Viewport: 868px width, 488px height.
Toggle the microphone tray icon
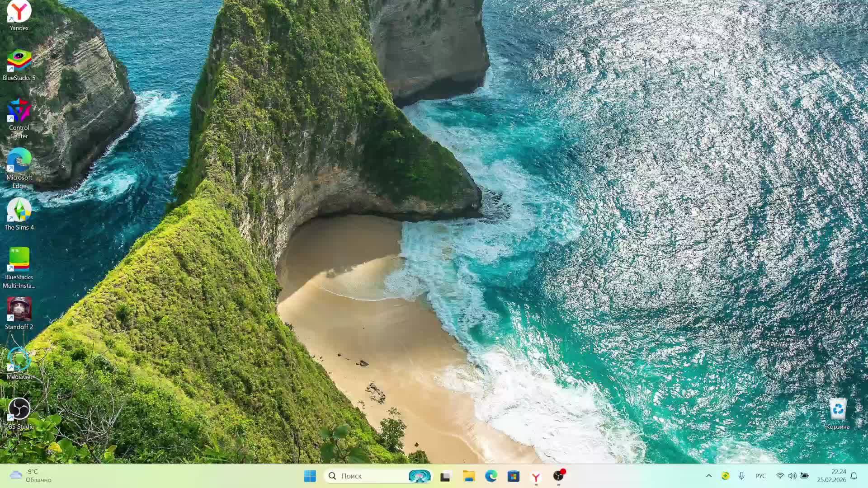tap(741, 476)
